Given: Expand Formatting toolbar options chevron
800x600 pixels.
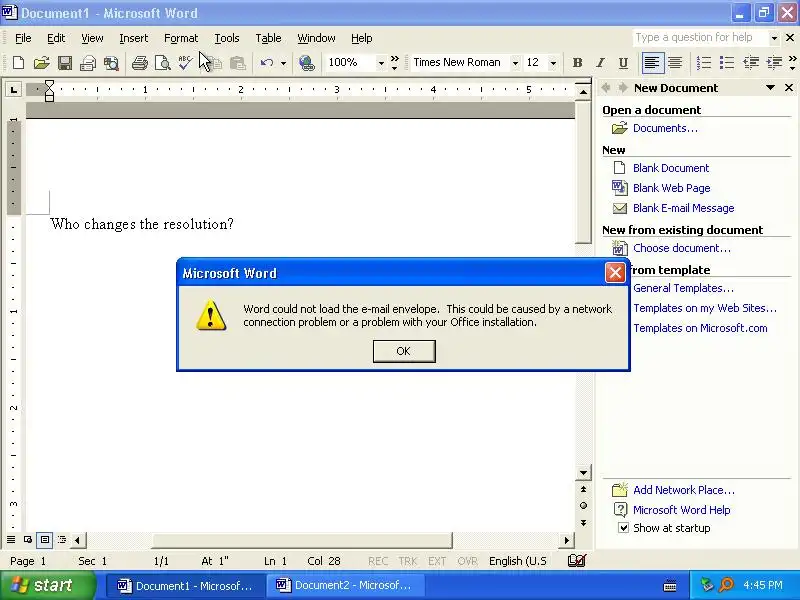Looking at the screenshot, I should [x=792, y=63].
